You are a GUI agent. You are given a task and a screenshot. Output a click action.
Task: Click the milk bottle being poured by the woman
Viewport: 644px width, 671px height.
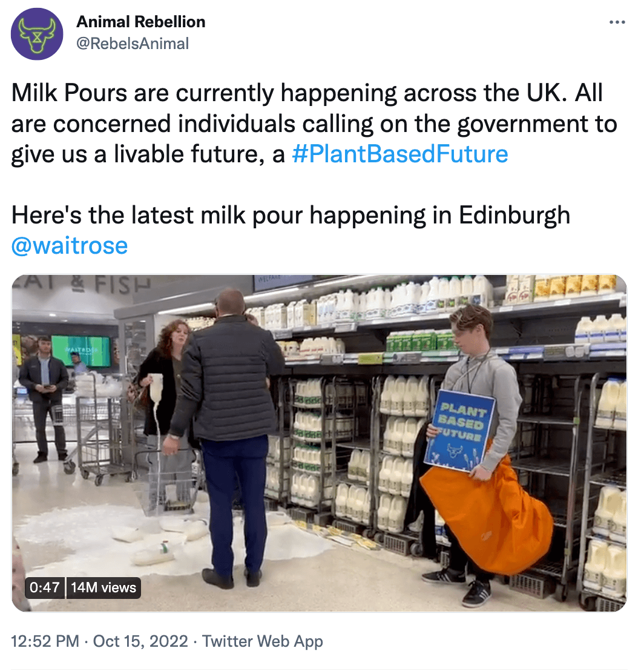click(156, 388)
